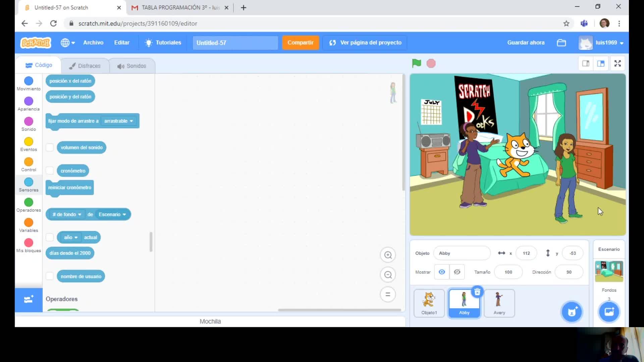Enable the cronómetro checkbox
Viewport: 644px width, 362px height.
click(50, 171)
